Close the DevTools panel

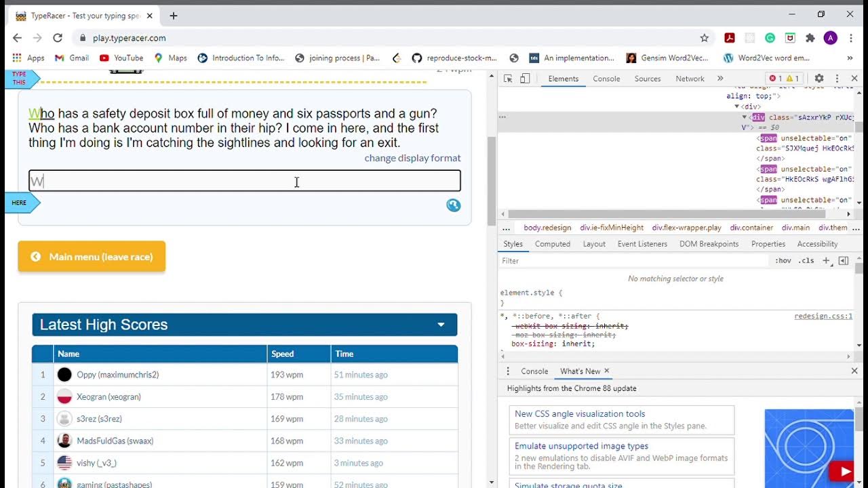tap(854, 79)
